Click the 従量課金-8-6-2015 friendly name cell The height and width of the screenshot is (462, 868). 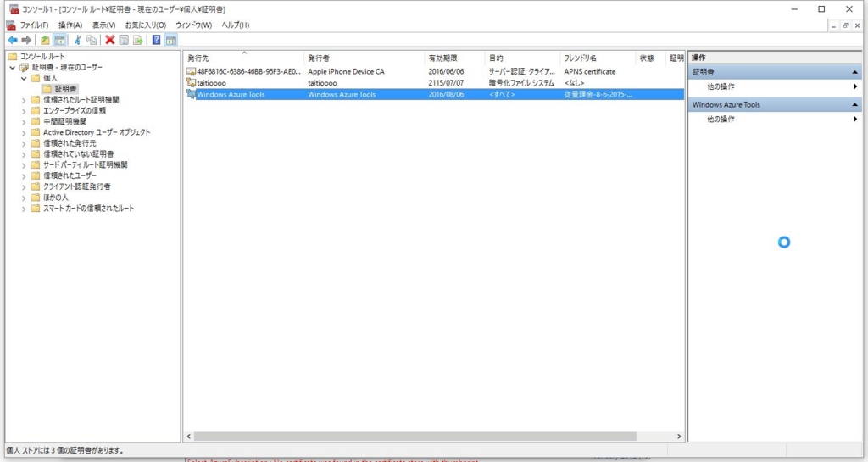click(x=598, y=94)
